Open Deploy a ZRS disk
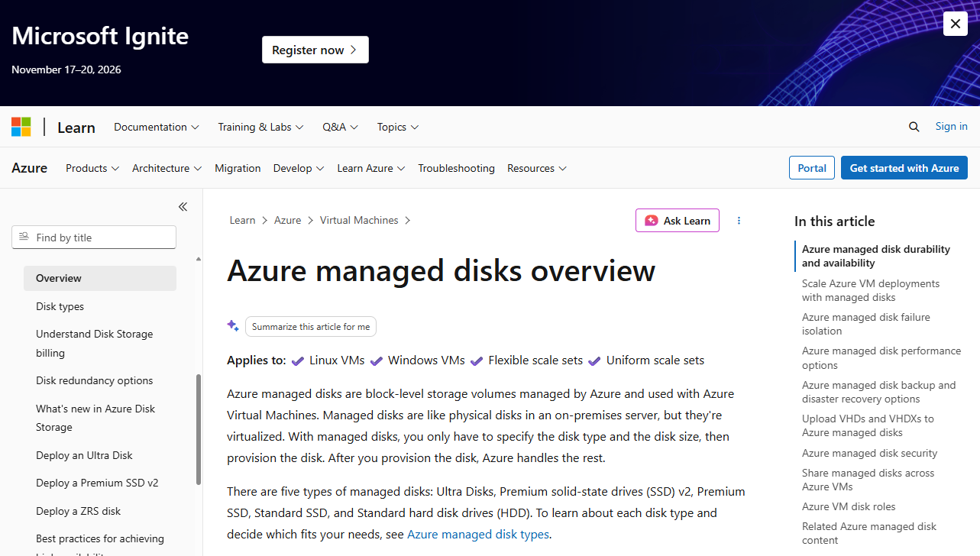 (78, 511)
